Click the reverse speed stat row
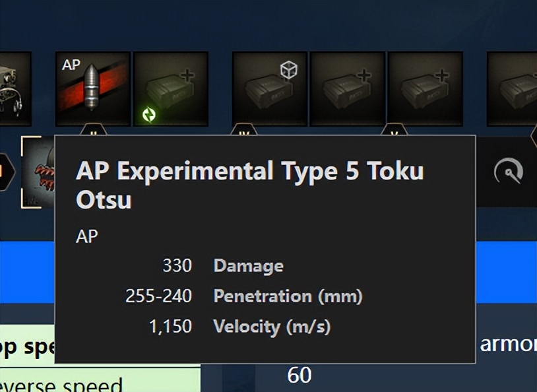 pyautogui.click(x=61, y=384)
